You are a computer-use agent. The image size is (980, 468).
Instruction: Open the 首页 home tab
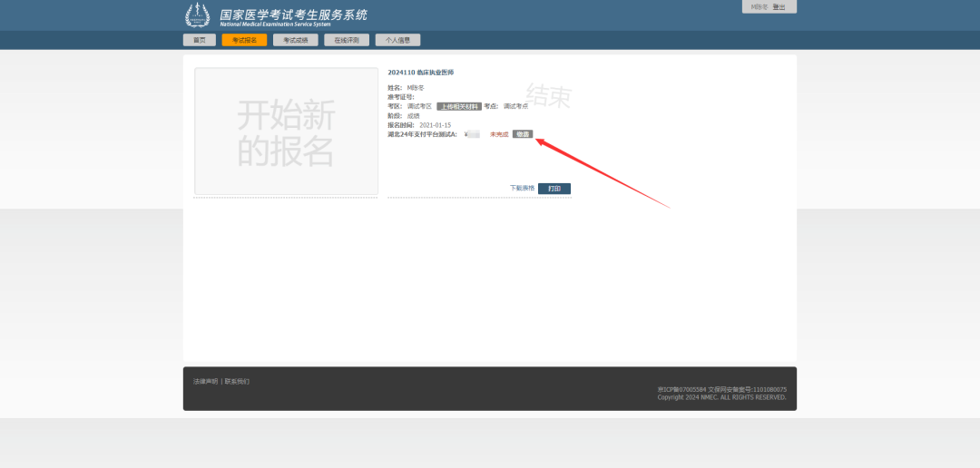[200, 40]
